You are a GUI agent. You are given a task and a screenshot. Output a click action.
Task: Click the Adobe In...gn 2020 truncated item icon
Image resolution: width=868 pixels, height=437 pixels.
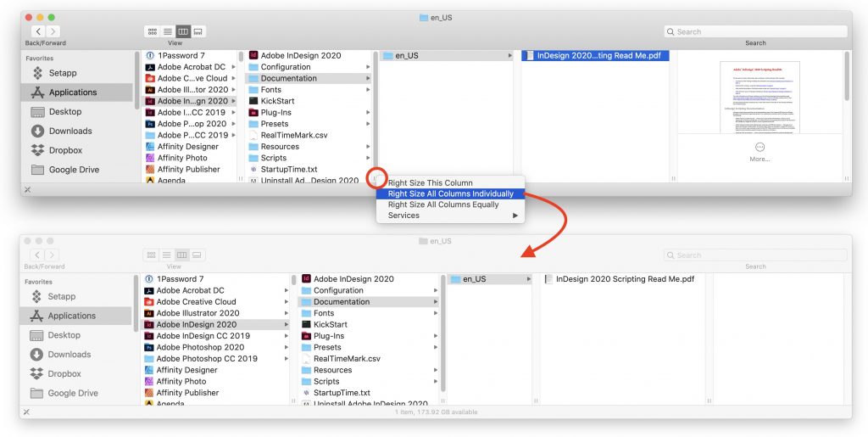pos(149,101)
